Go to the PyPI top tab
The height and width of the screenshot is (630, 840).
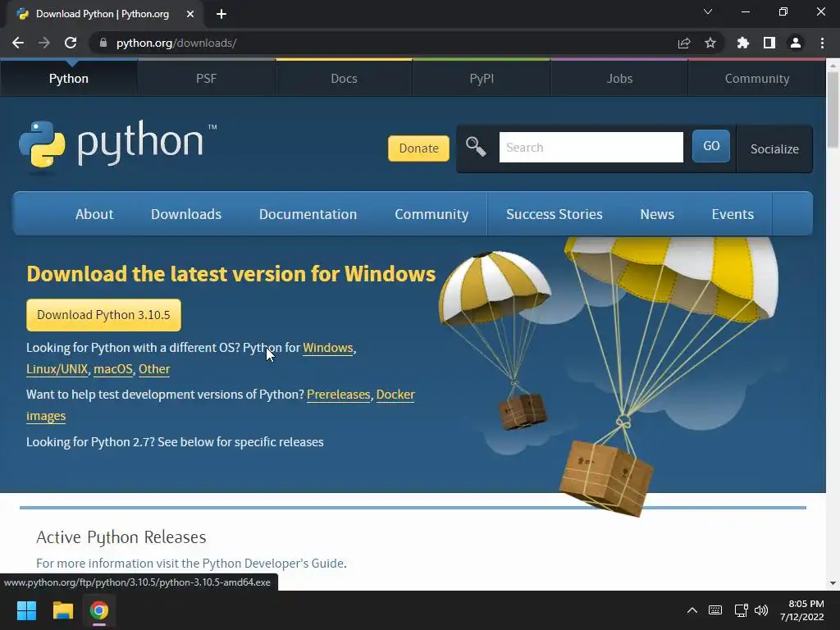point(482,79)
